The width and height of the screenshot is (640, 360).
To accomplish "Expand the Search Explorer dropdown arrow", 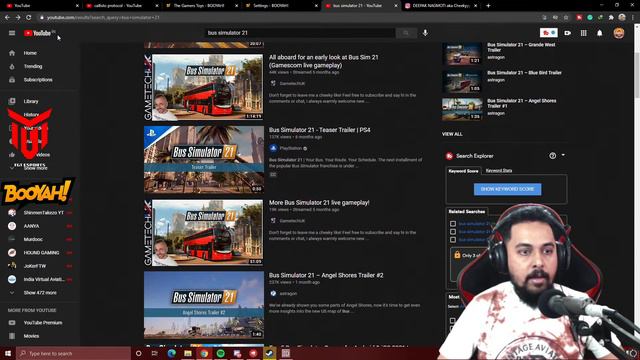I will (x=563, y=155).
